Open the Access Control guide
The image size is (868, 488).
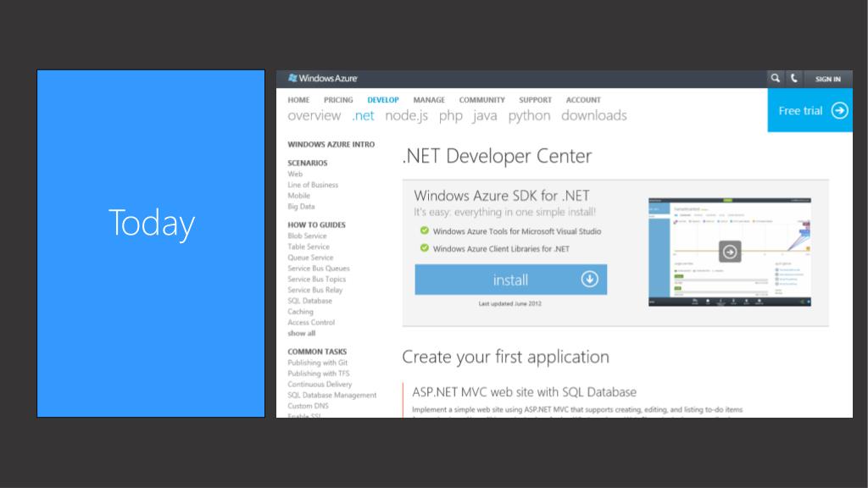click(311, 323)
